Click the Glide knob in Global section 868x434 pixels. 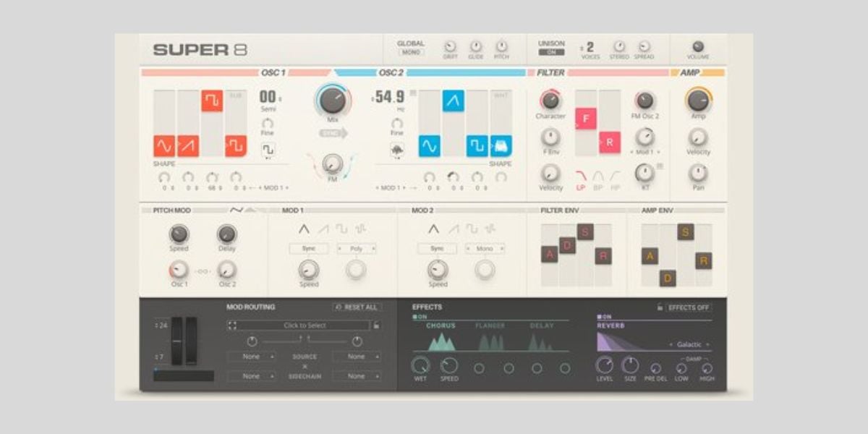(476, 46)
